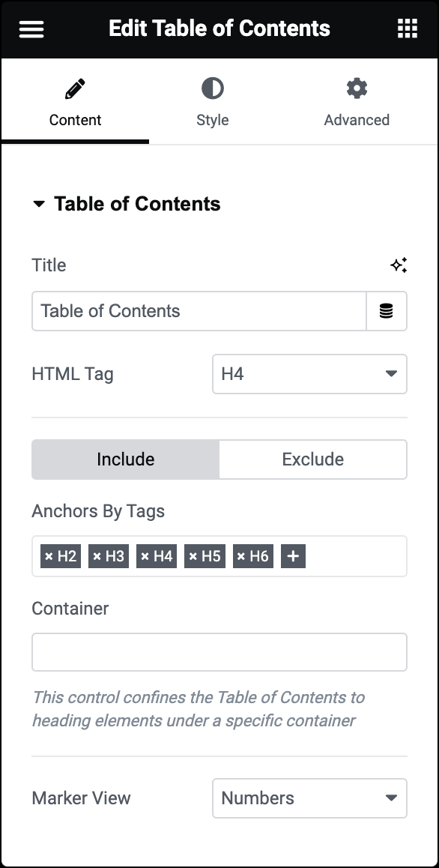Click the AI sparkle icon beside Title
Screen dimensions: 439x868
click(x=399, y=265)
